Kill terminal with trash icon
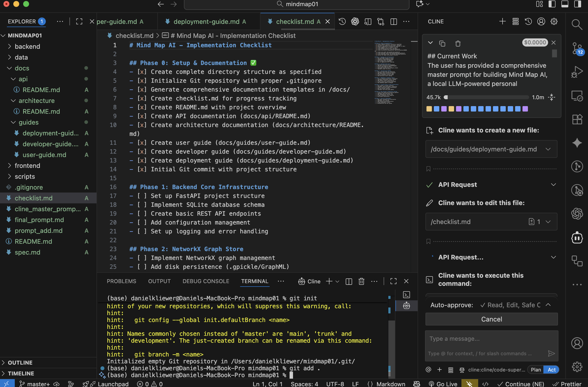 (x=361, y=281)
